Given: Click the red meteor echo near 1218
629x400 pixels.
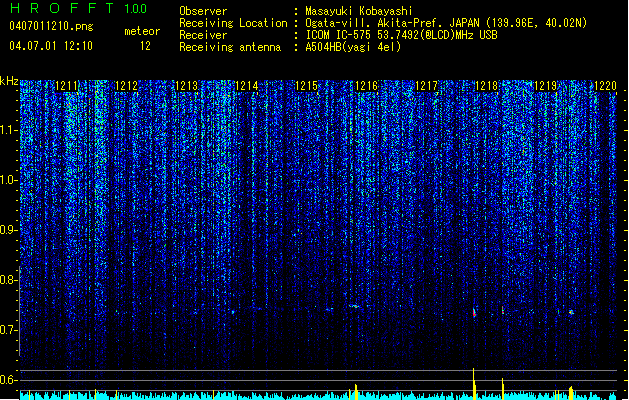Looking at the screenshot, I should (474, 312).
